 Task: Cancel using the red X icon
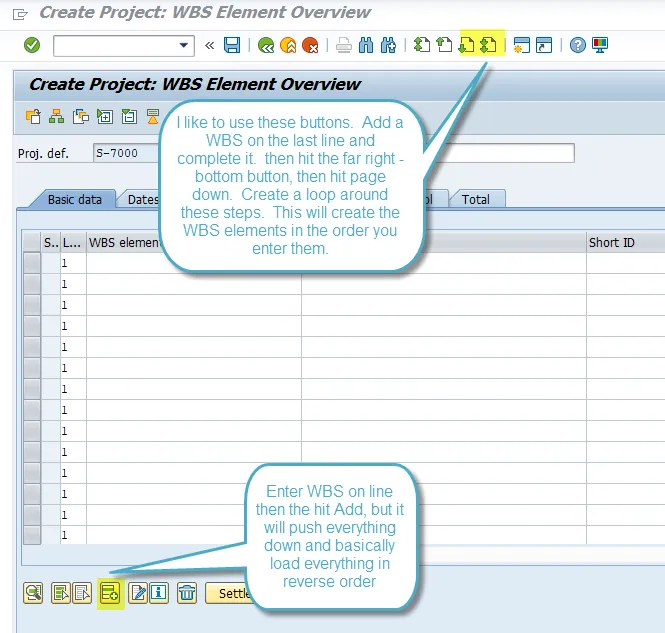point(310,45)
